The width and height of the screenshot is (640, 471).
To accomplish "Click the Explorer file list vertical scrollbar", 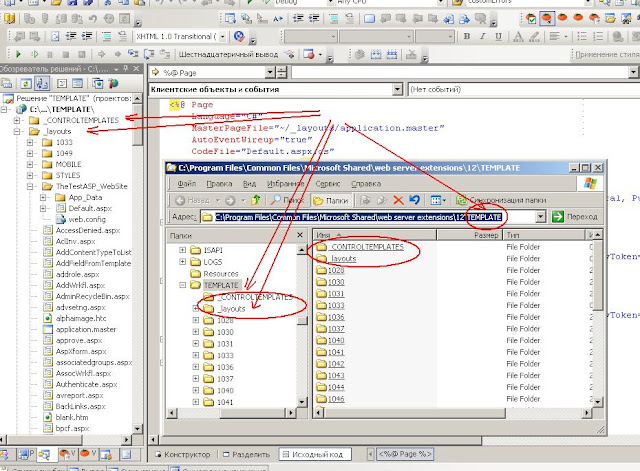I will (598, 318).
